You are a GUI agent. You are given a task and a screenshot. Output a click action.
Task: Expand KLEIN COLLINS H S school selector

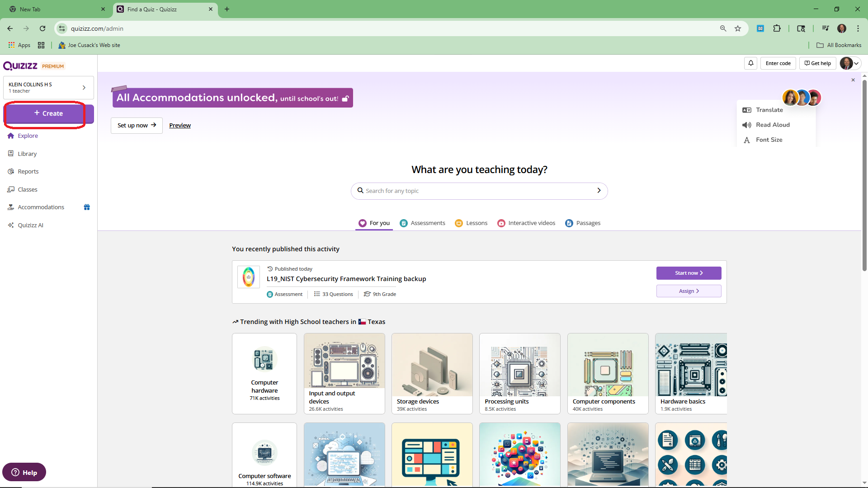coord(48,88)
